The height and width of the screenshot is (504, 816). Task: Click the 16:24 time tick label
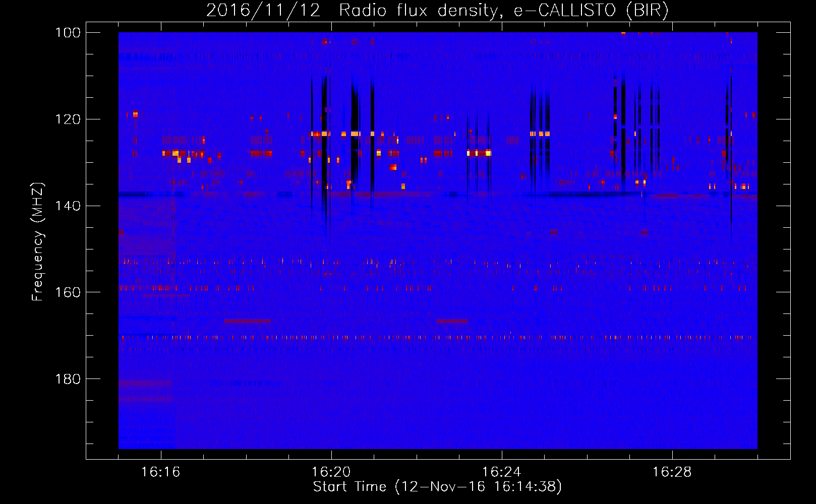(502, 472)
